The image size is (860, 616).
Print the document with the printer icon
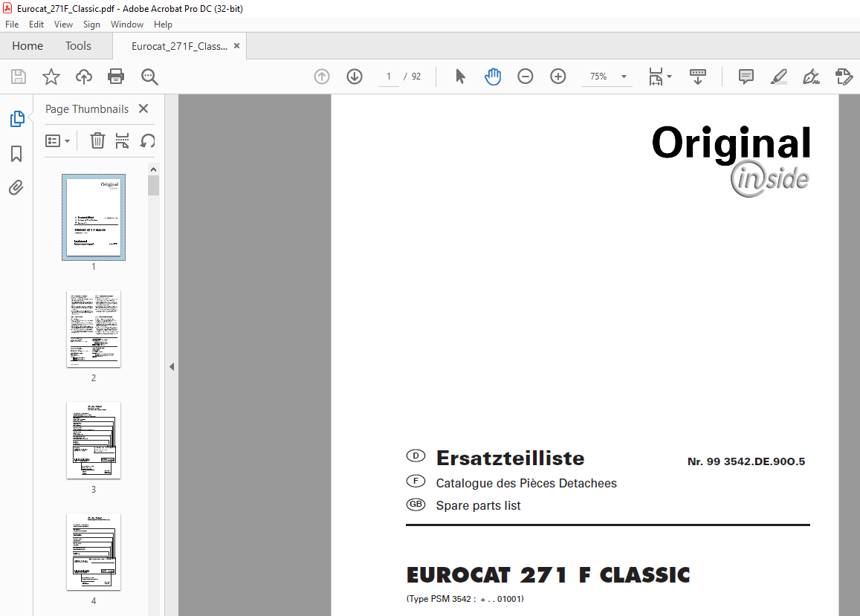click(116, 77)
